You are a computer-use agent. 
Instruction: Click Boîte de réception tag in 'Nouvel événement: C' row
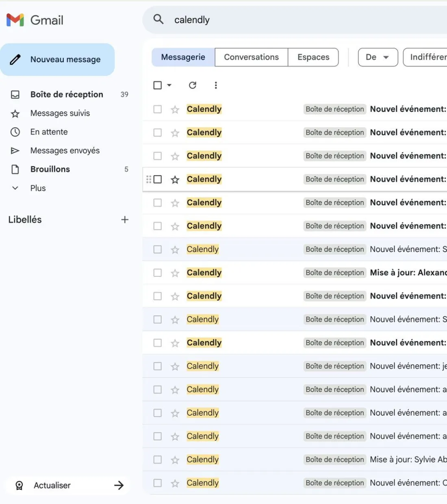point(335,483)
